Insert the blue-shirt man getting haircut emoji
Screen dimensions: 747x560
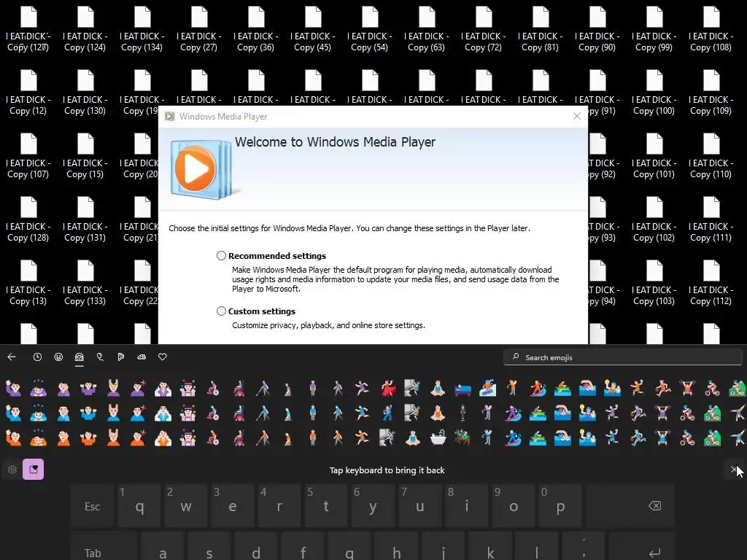137,413
